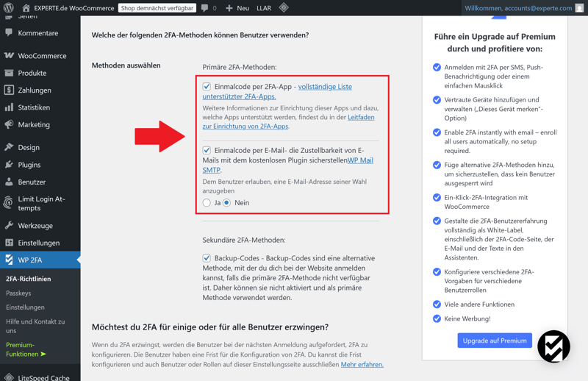The image size is (588, 381).
Task: Click the Shop demnächst verfügbar badge
Action: click(157, 8)
